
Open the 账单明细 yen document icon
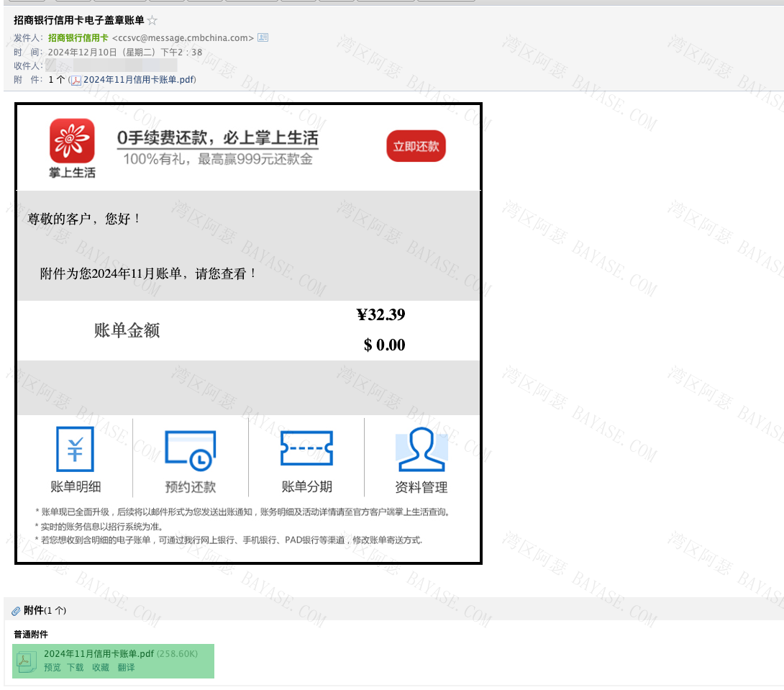click(75, 449)
